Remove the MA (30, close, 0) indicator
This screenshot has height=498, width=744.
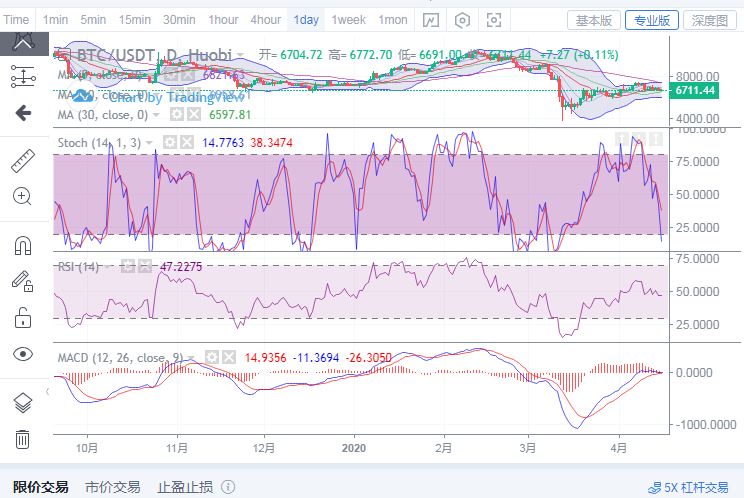click(194, 114)
